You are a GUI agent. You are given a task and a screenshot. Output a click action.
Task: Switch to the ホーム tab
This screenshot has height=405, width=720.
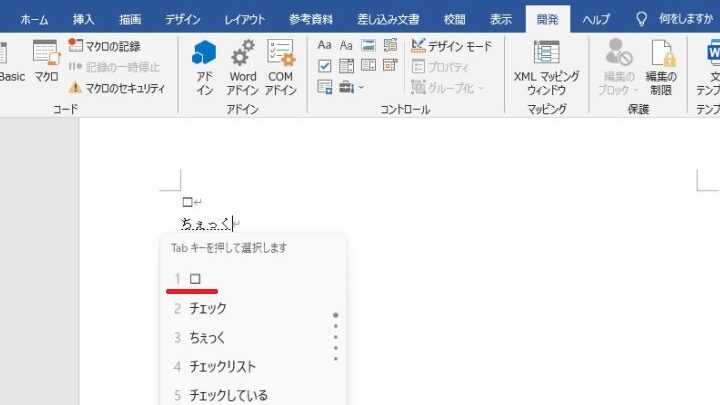pyautogui.click(x=34, y=19)
